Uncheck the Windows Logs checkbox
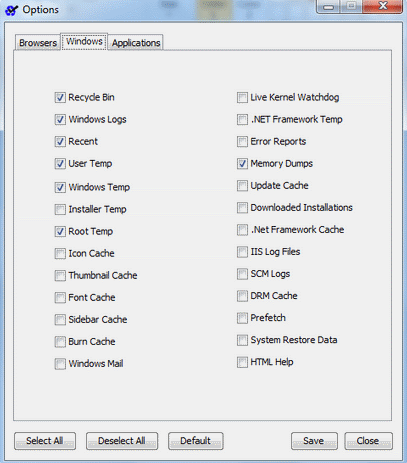The image size is (407, 463). (x=60, y=120)
